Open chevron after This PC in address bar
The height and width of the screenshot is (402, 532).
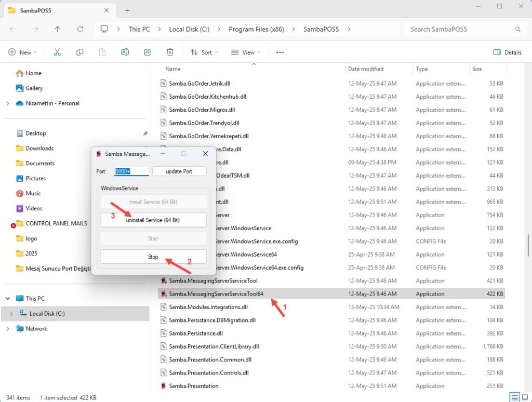(x=159, y=29)
